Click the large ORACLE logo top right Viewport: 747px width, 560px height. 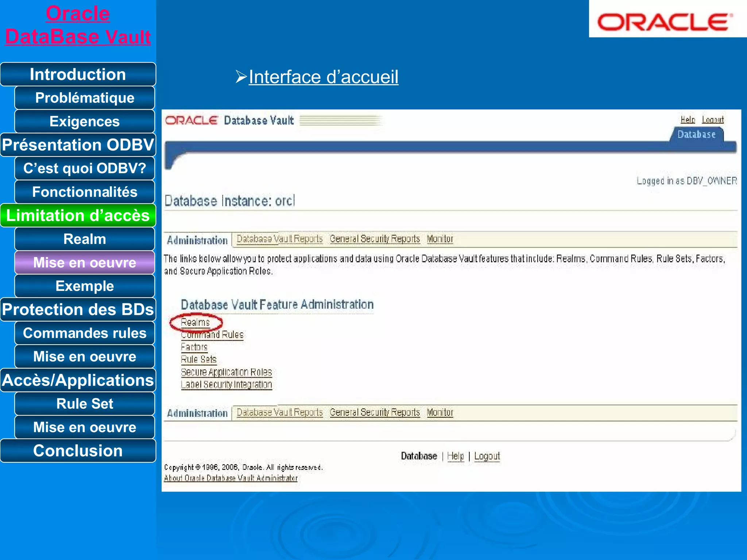click(x=665, y=22)
